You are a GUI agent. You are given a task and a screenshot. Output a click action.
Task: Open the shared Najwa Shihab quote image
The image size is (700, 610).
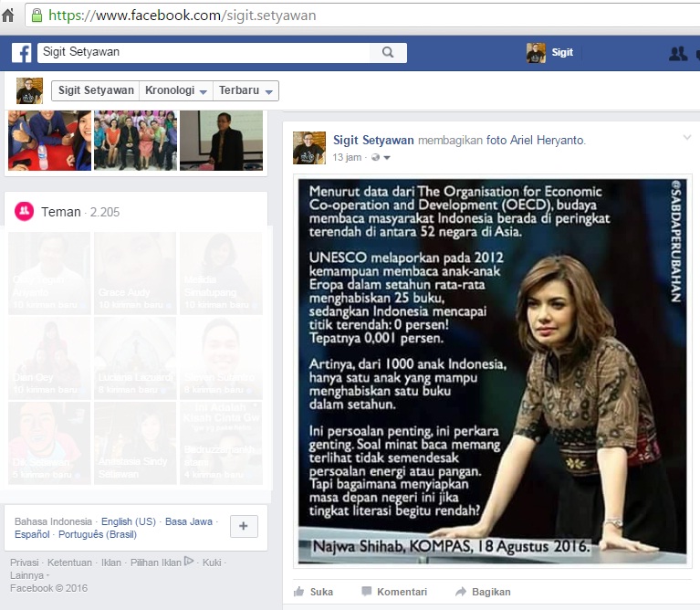tap(492, 372)
